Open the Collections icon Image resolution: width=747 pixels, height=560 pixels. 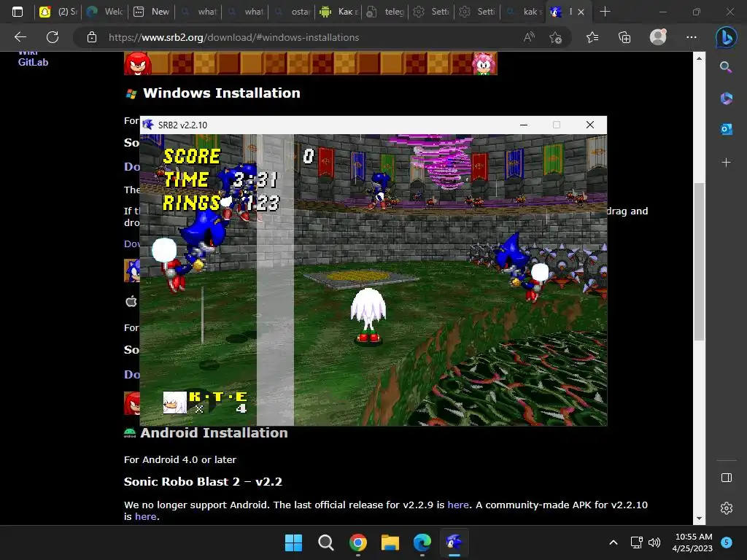click(624, 37)
